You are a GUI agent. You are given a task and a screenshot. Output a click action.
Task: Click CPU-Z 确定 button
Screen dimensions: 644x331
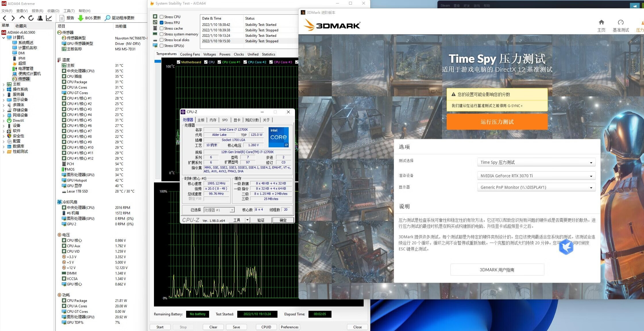283,220
